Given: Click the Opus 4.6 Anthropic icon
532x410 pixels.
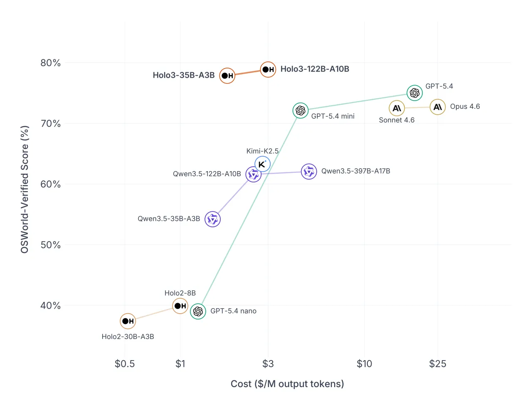Looking at the screenshot, I should pos(438,107).
